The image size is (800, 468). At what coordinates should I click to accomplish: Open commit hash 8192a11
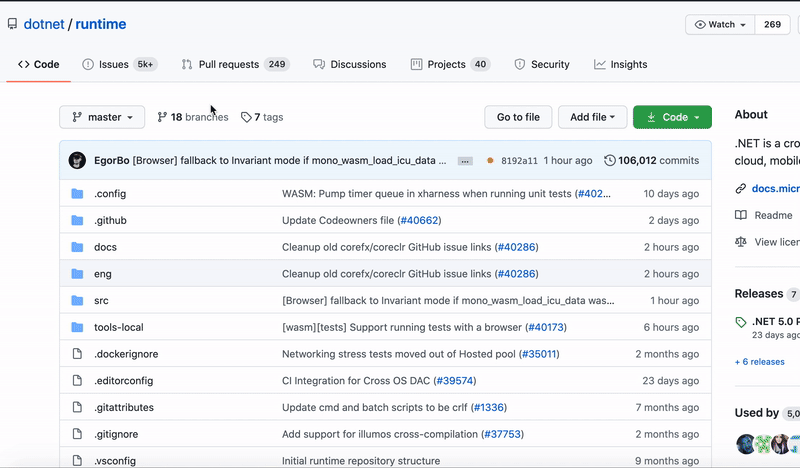tap(519, 160)
